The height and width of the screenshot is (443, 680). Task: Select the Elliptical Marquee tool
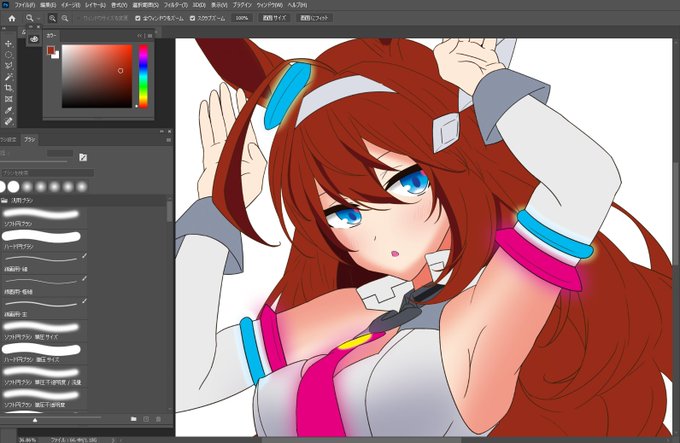click(x=8, y=55)
